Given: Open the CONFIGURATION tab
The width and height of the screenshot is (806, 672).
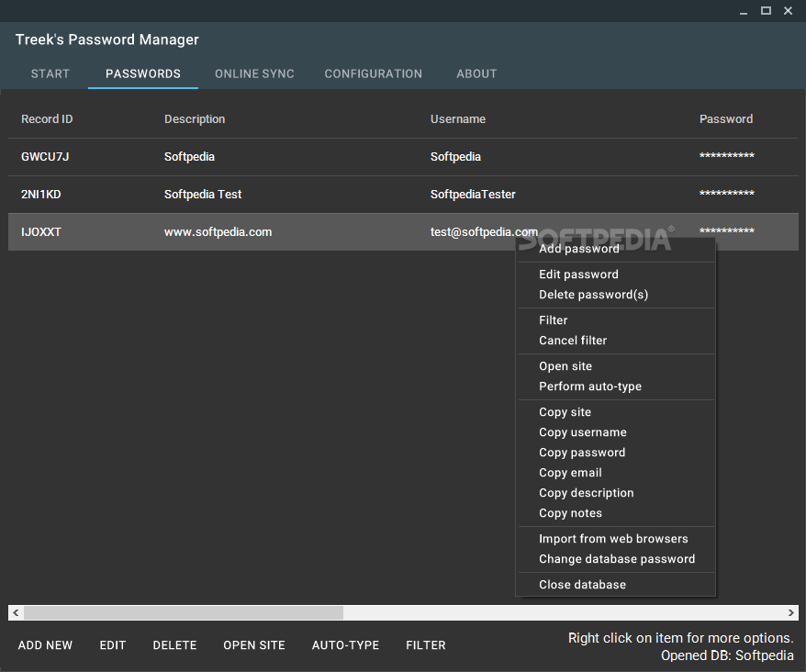Looking at the screenshot, I should (x=374, y=73).
